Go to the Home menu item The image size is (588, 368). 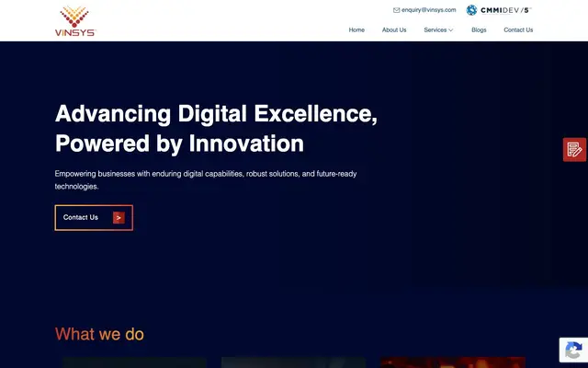point(356,30)
